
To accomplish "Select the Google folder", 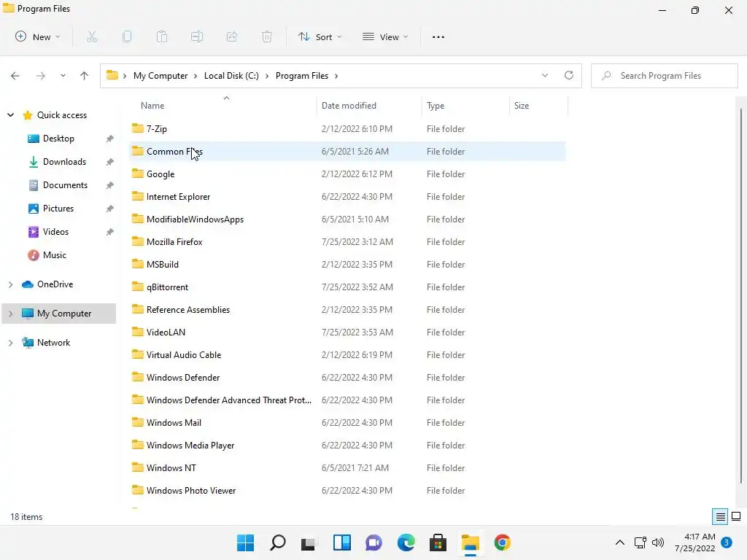I will [x=347, y=174].
